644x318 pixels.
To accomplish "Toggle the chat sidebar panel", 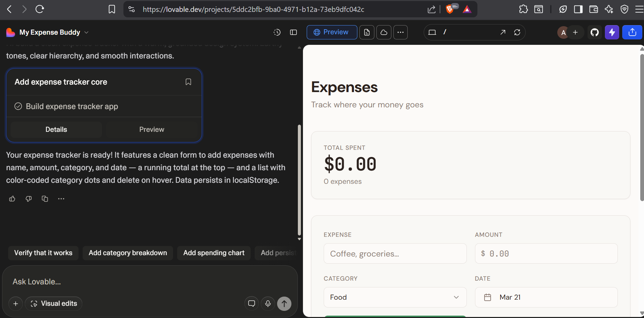I will pos(293,32).
